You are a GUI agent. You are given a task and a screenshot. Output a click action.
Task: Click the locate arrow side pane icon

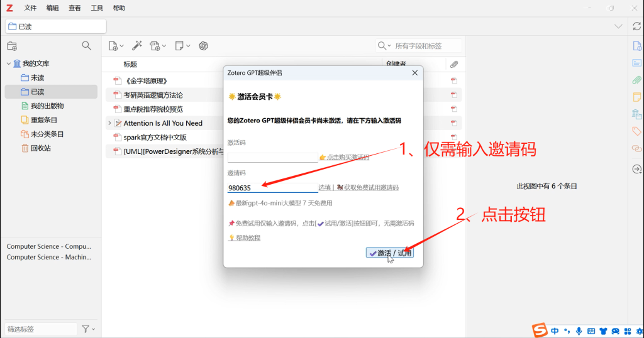[636, 169]
